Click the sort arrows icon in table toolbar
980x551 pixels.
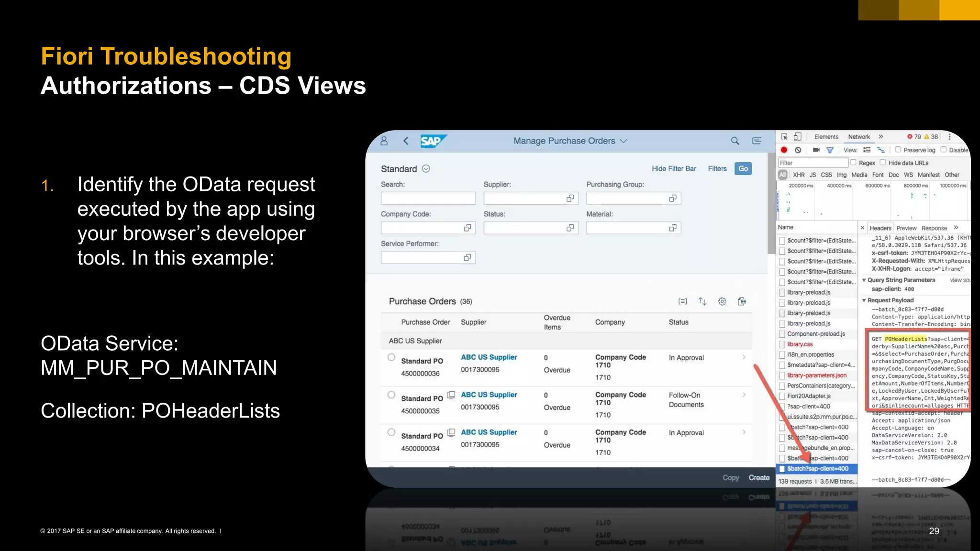click(702, 301)
